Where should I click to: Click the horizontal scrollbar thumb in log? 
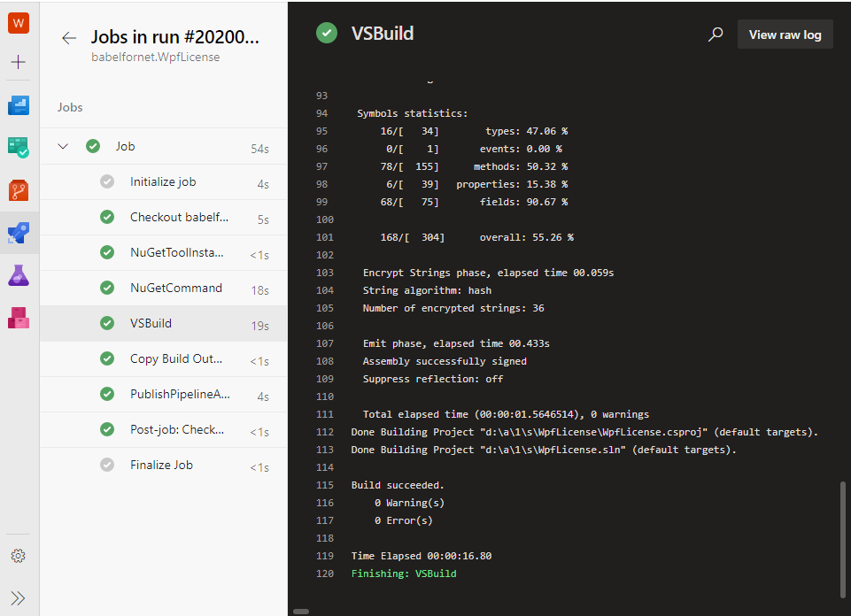click(x=301, y=612)
